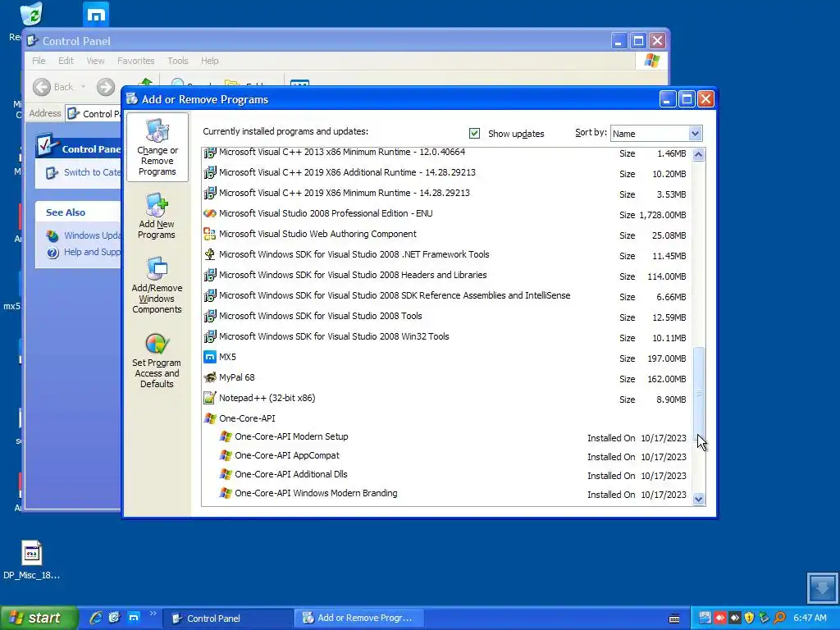The height and width of the screenshot is (630, 840).
Task: Open the File menu in Control Panel
Action: pos(39,61)
